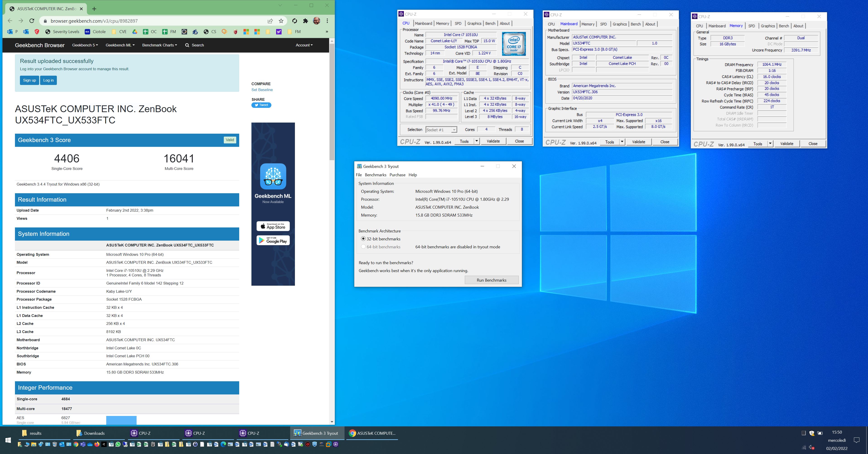This screenshot has width=868, height=454.
Task: Open the Chrome tab search chevron
Action: click(280, 5)
